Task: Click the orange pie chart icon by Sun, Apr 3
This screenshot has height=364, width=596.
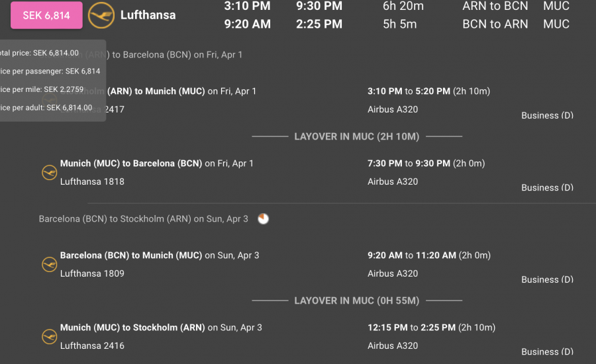Action: (264, 219)
